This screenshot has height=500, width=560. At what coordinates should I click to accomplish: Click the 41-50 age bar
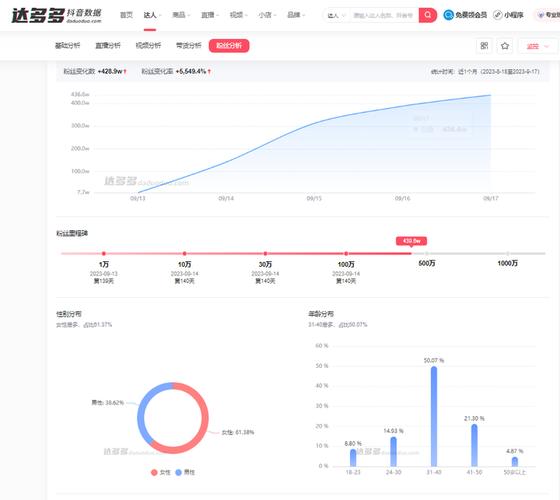pyautogui.click(x=474, y=445)
